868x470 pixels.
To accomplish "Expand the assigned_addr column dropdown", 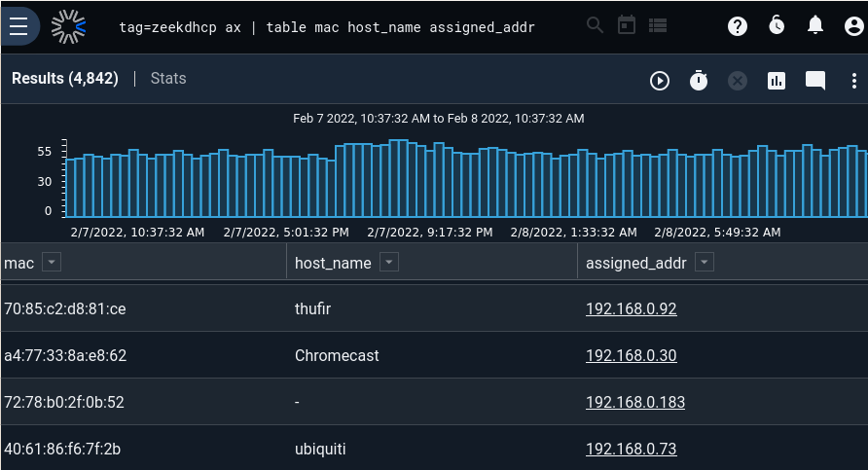I will coord(705,262).
